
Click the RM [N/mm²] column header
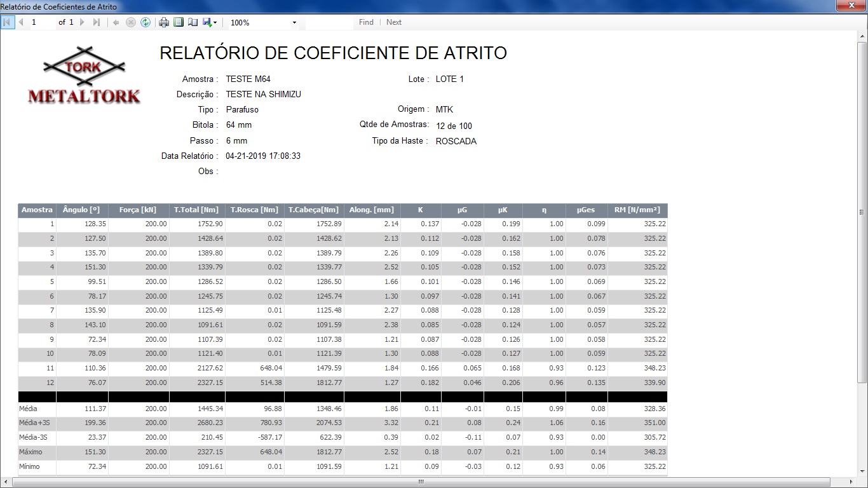637,210
